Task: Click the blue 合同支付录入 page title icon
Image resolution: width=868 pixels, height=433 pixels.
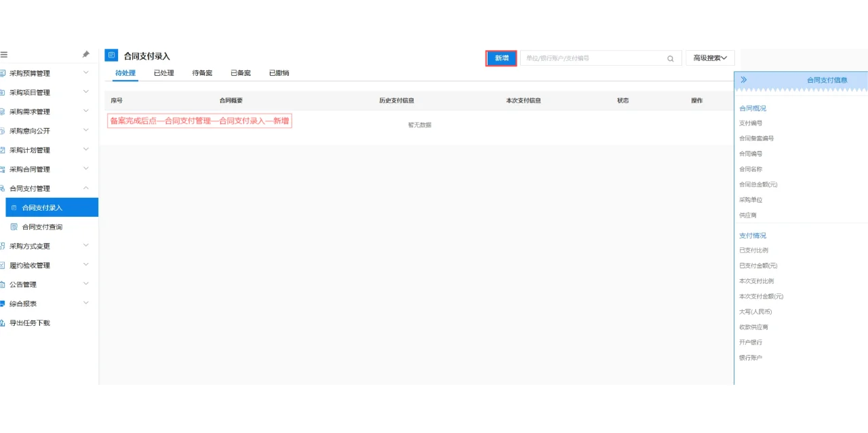Action: click(x=112, y=56)
